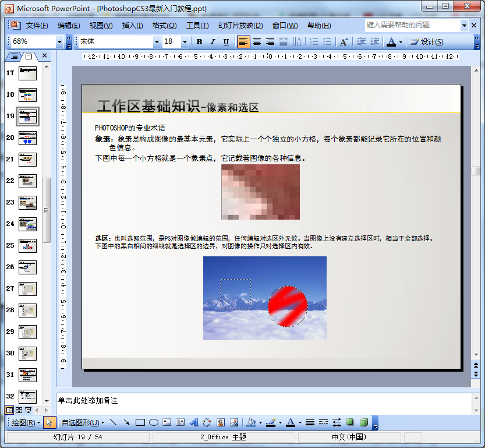Select slide 25 thumbnail
The width and height of the screenshot is (485, 448).
[27, 246]
